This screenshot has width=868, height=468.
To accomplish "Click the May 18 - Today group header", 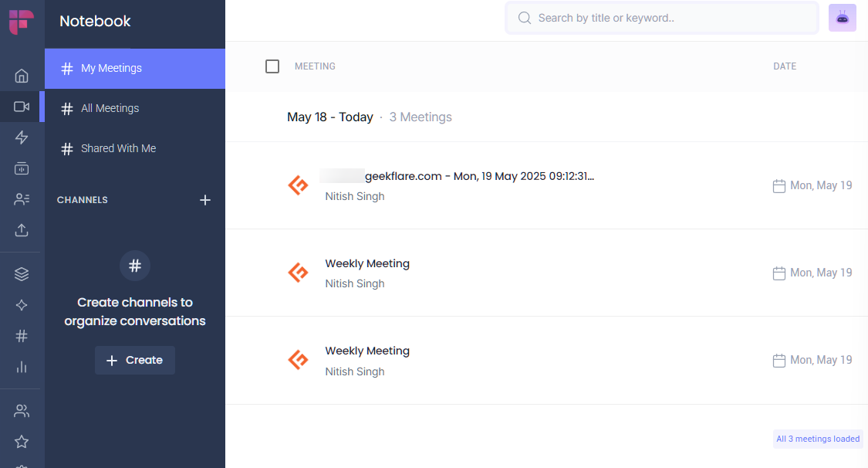I will pyautogui.click(x=330, y=117).
